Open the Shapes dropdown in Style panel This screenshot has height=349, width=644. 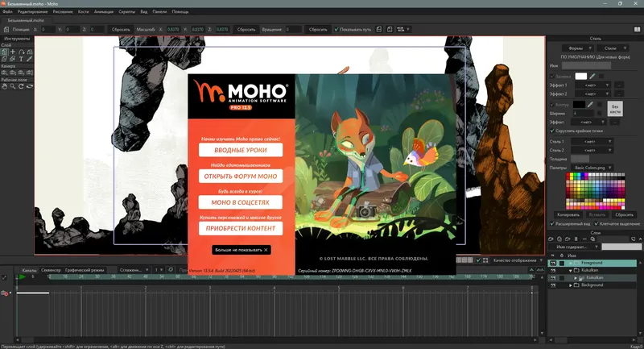[x=578, y=48]
